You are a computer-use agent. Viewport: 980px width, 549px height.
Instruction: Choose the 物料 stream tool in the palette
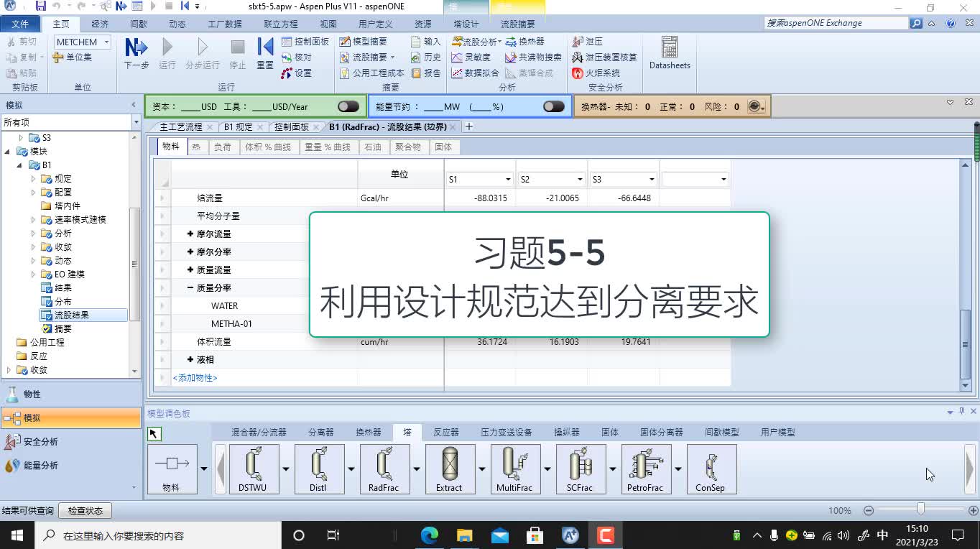click(x=172, y=469)
